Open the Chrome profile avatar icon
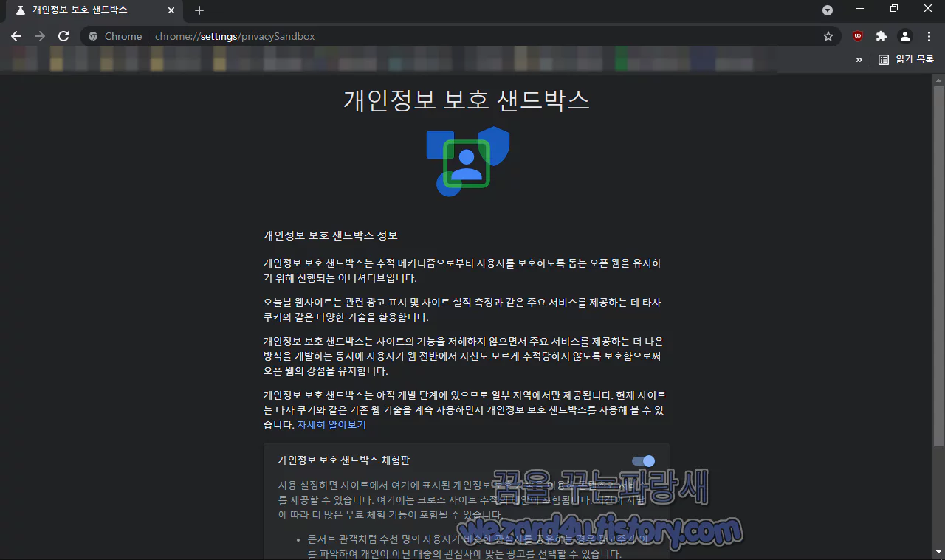Screen dimensions: 945x560 pos(904,35)
